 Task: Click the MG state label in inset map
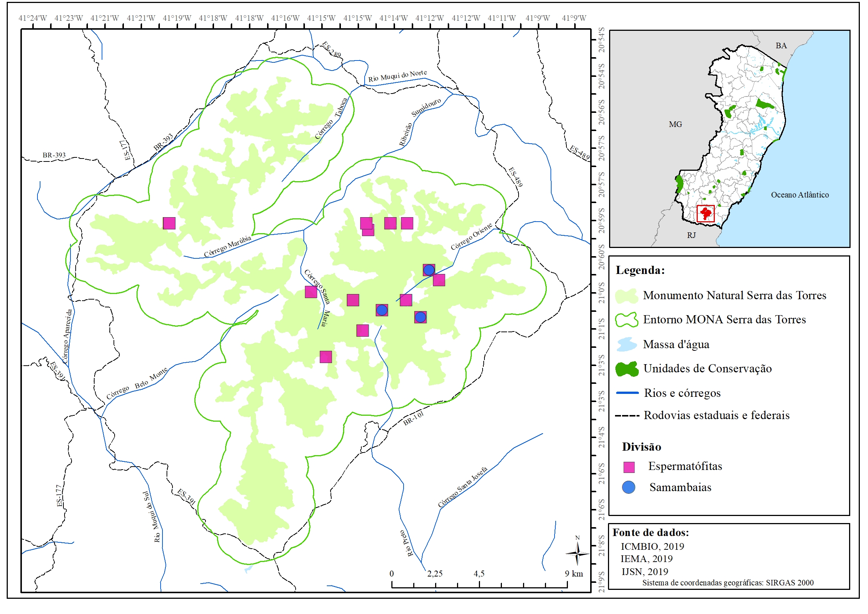pos(675,124)
